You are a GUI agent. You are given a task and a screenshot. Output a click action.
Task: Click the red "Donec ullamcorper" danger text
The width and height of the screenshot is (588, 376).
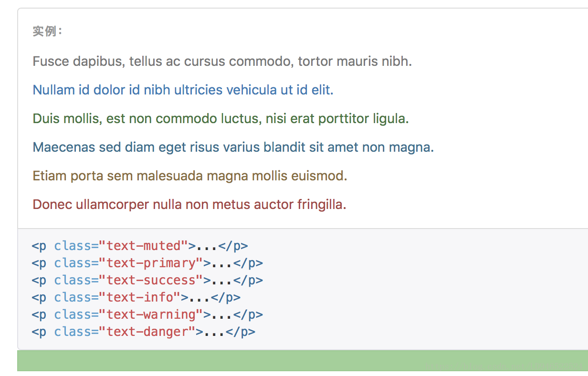[189, 204]
